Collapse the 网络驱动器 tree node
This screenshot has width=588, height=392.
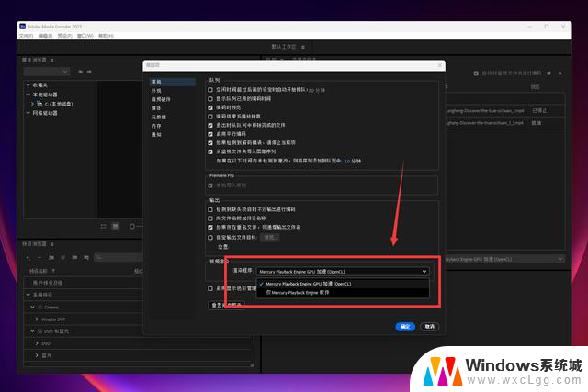[x=28, y=113]
